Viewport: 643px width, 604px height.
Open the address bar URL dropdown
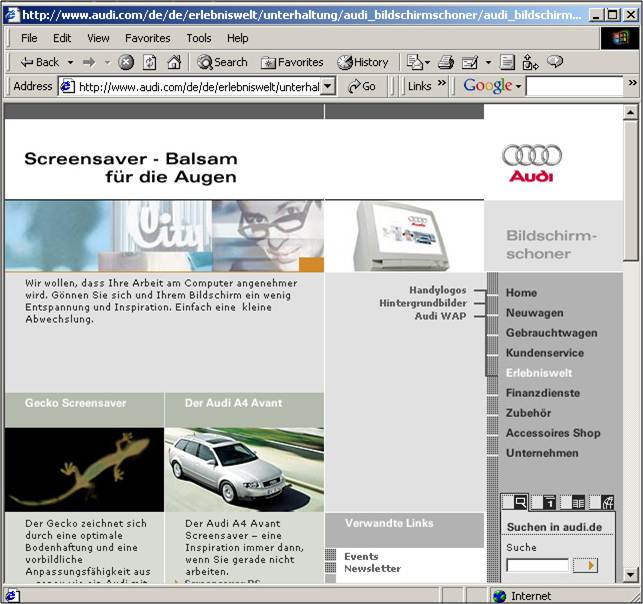coord(327,87)
